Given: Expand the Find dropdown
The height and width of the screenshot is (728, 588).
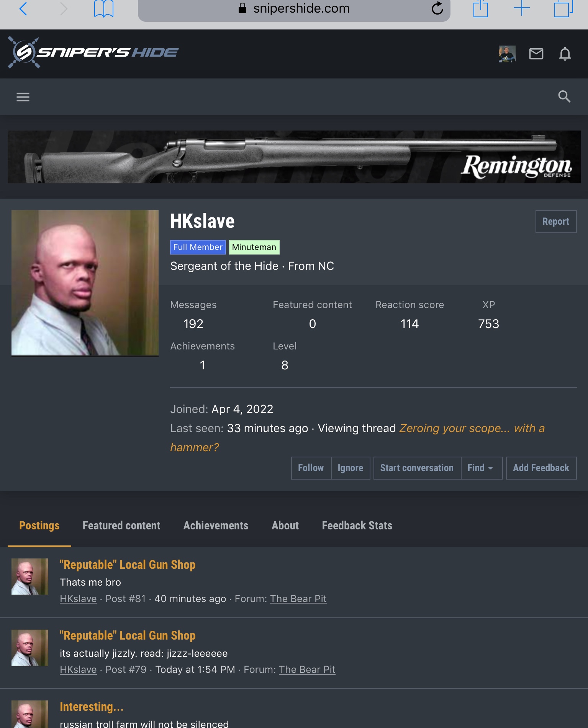Looking at the screenshot, I should pyautogui.click(x=481, y=468).
